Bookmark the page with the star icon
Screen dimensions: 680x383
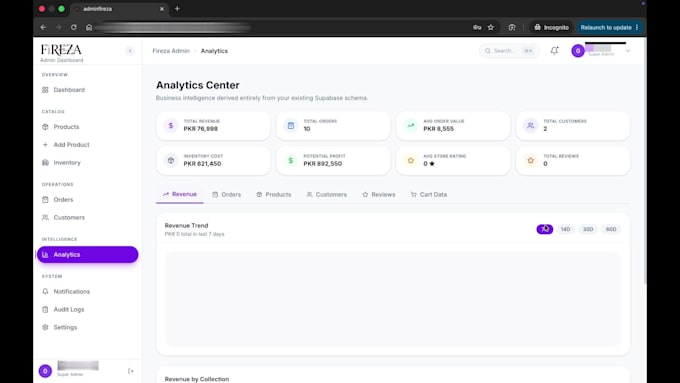point(490,27)
